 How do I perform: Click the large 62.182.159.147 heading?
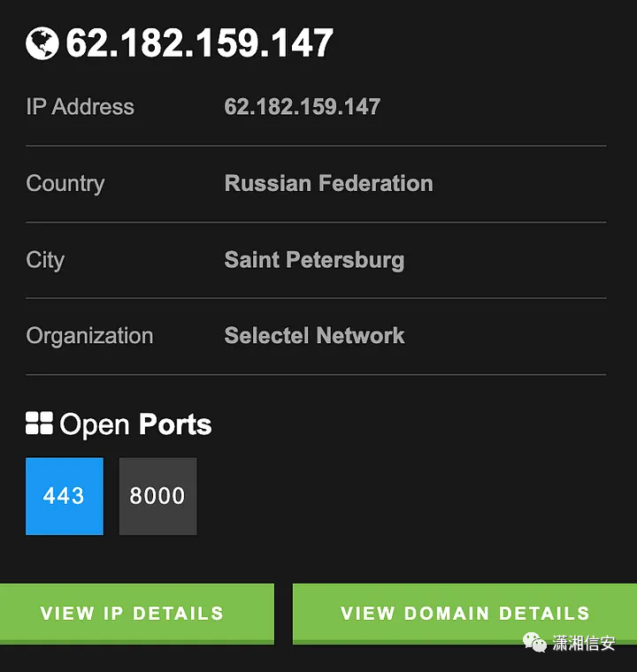point(200,43)
